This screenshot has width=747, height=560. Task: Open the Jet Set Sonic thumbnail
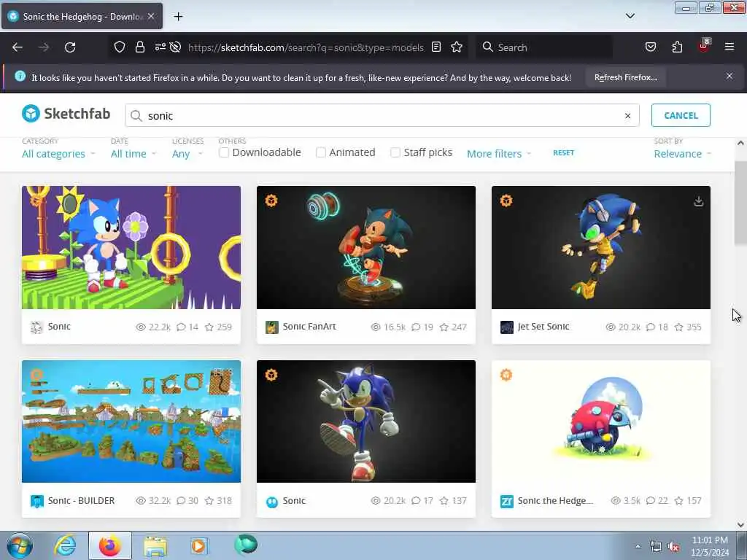[601, 248]
